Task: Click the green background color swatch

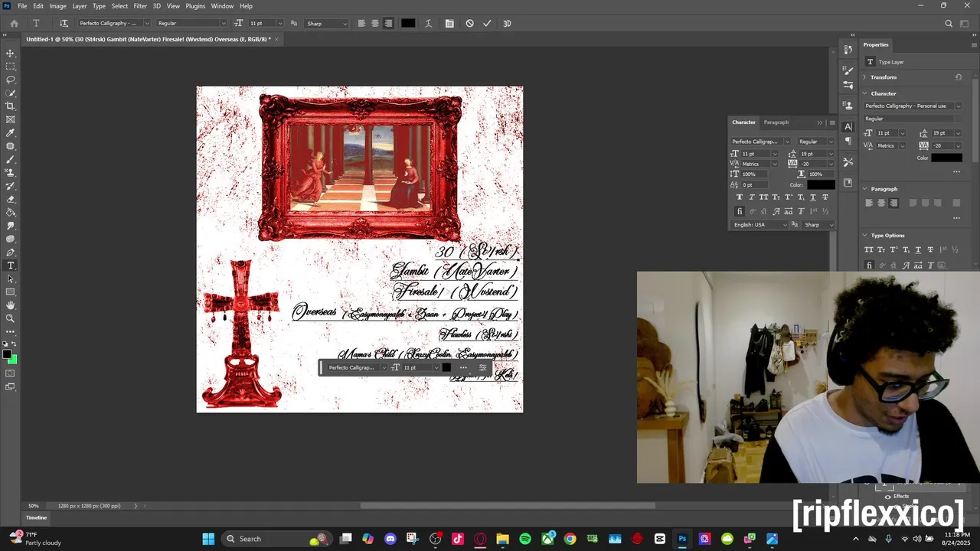Action: [x=13, y=359]
